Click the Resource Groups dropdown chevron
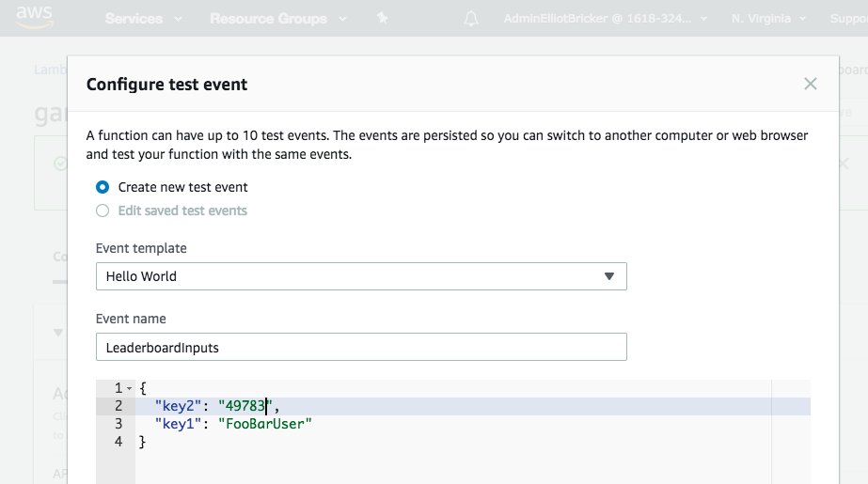This screenshot has width=868, height=484. point(342,19)
